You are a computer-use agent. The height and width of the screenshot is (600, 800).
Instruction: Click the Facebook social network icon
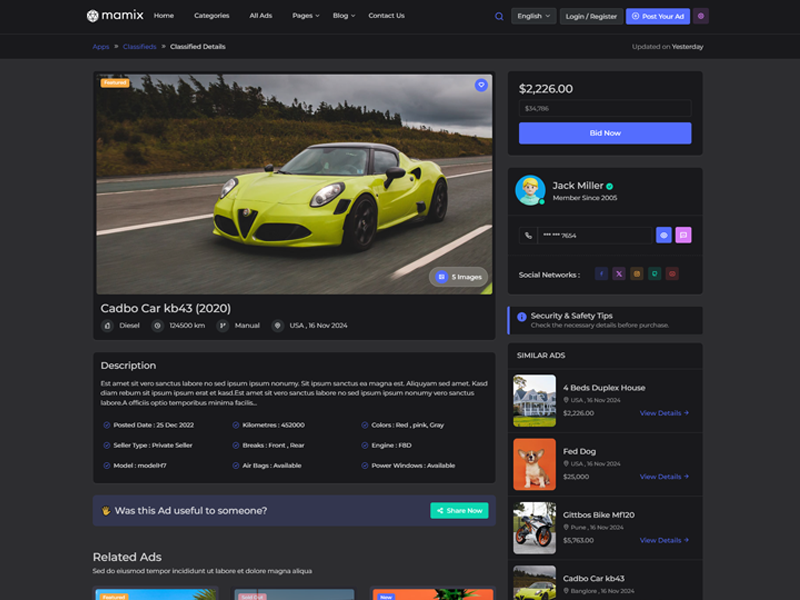coord(601,273)
